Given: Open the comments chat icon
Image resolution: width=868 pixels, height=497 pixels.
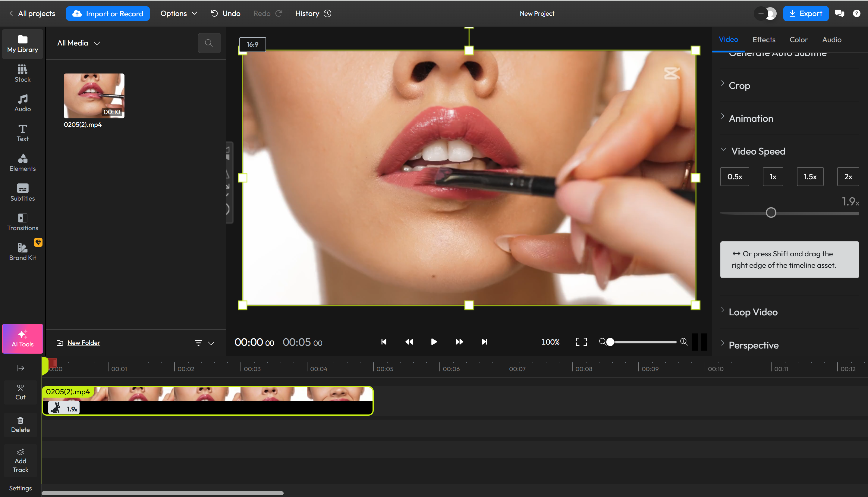Looking at the screenshot, I should 839,13.
